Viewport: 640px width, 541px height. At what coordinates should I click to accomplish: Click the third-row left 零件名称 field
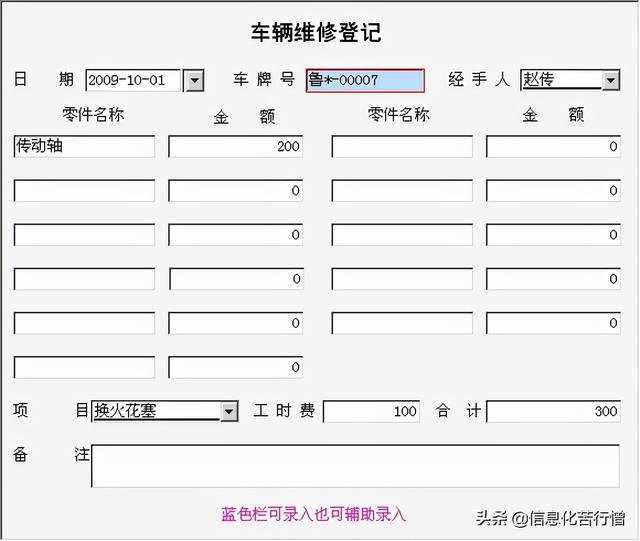[x=84, y=235]
